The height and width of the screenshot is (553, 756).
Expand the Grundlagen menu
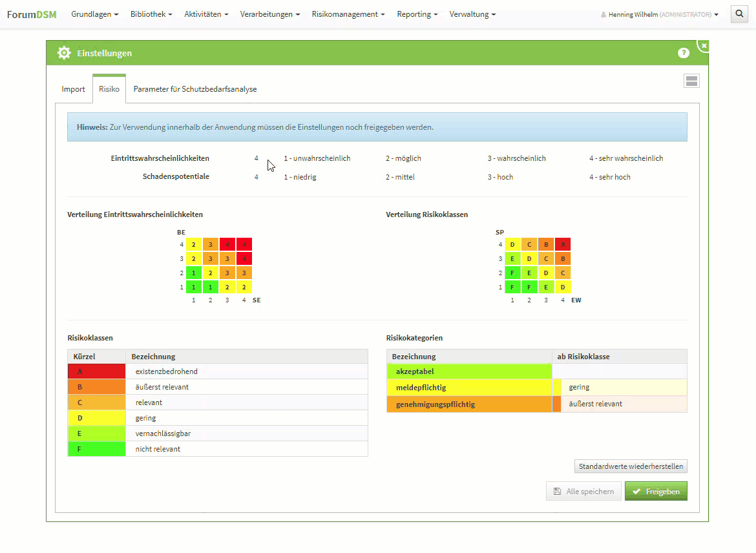point(94,14)
